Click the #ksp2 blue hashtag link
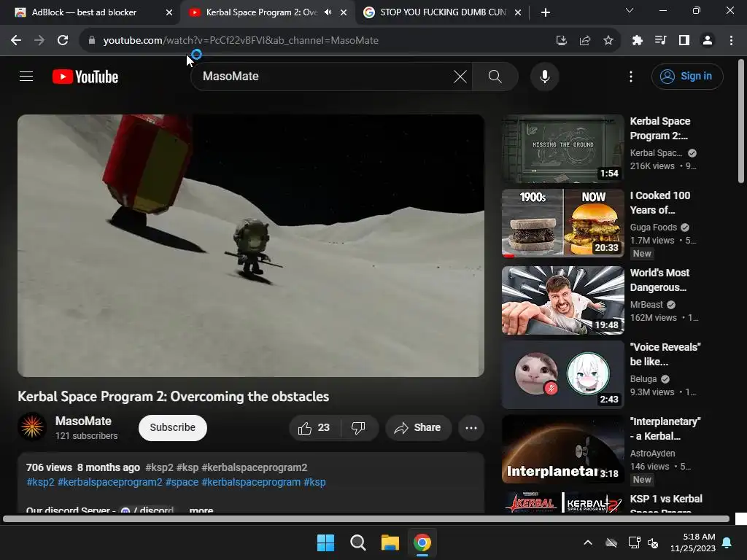Viewport: 747px width, 560px height. coord(41,482)
